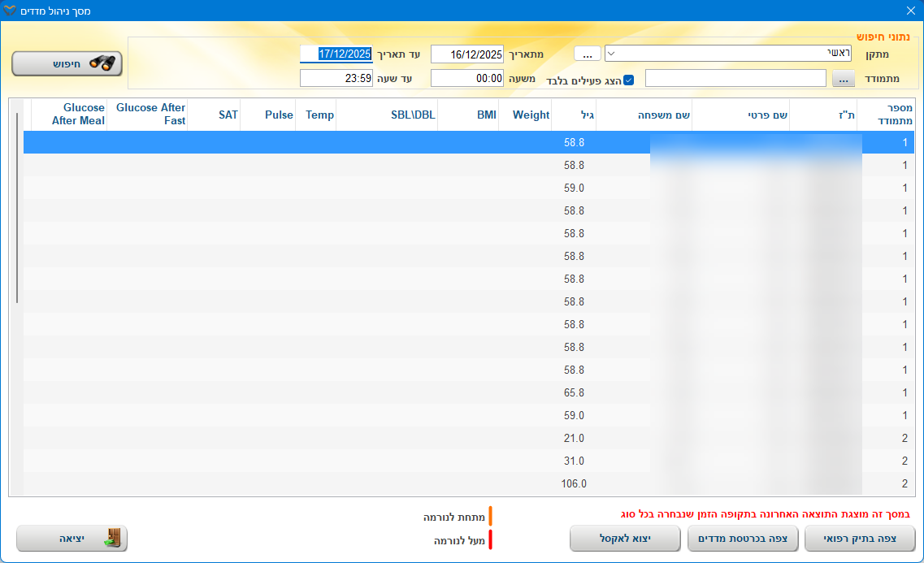The height and width of the screenshot is (563, 924).
Task: Click the 'צפה בכרטסת מדדים' button
Action: pos(743,539)
